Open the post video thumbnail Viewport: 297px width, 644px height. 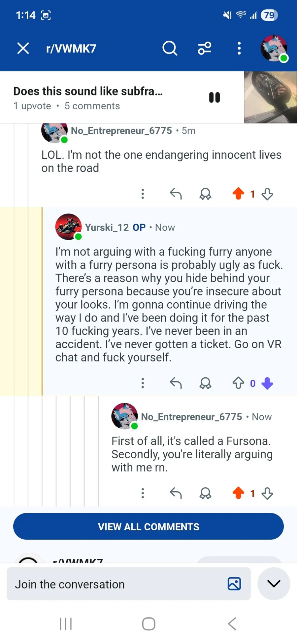click(x=271, y=97)
